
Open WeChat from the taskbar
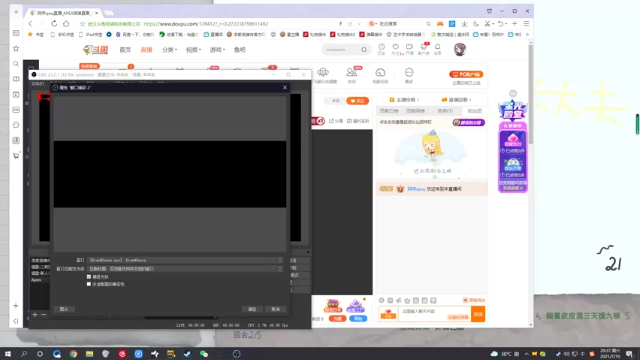click(204, 354)
